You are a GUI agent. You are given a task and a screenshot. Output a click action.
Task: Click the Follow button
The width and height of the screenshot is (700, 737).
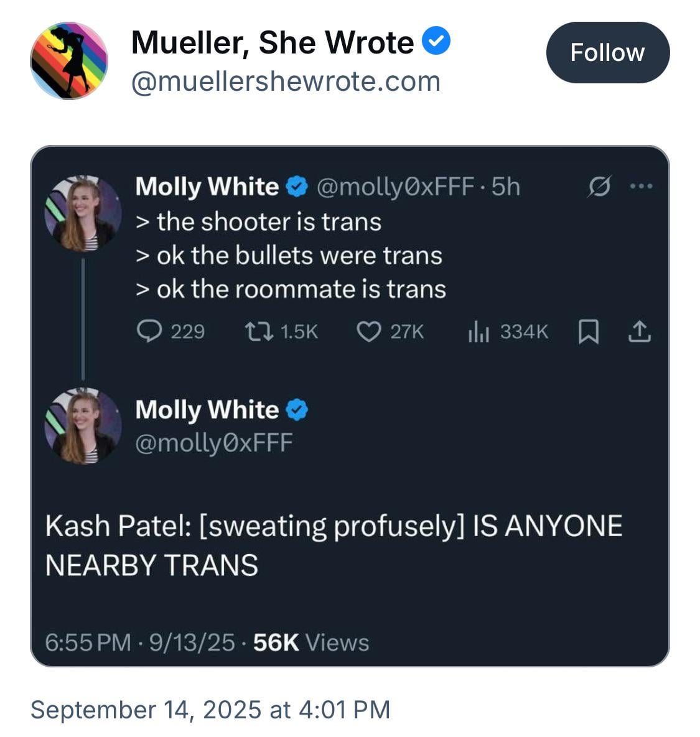point(607,52)
